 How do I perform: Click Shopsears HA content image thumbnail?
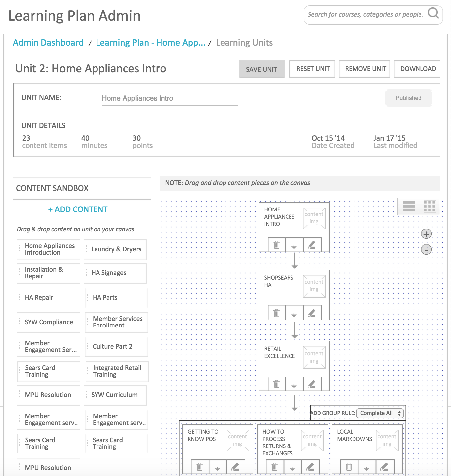(314, 286)
